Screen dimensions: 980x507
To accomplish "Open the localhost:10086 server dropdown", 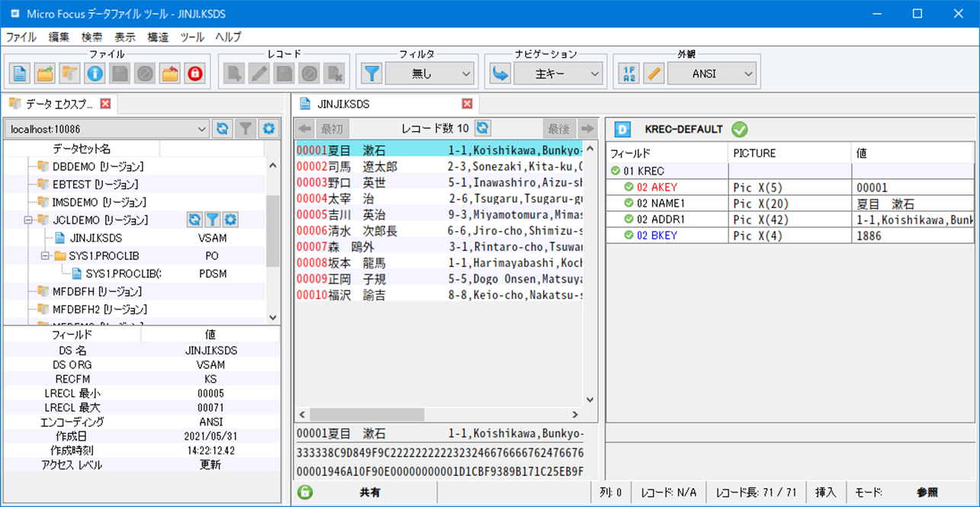I will coord(107,130).
